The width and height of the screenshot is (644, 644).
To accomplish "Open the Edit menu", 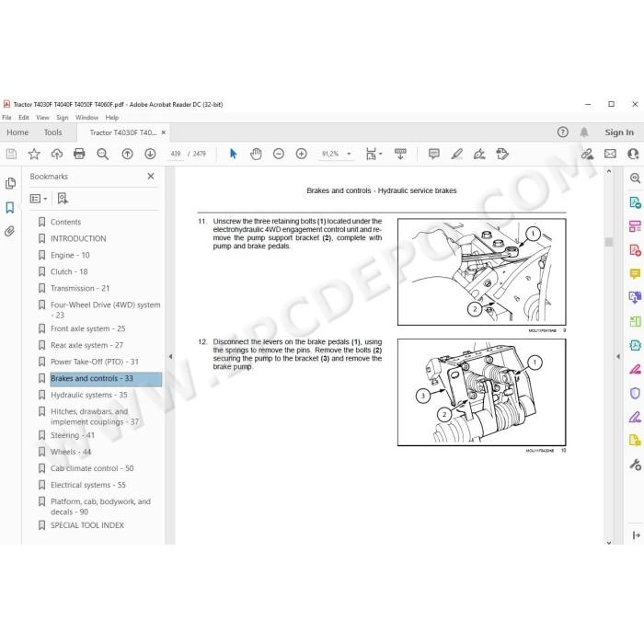I will pos(24,118).
